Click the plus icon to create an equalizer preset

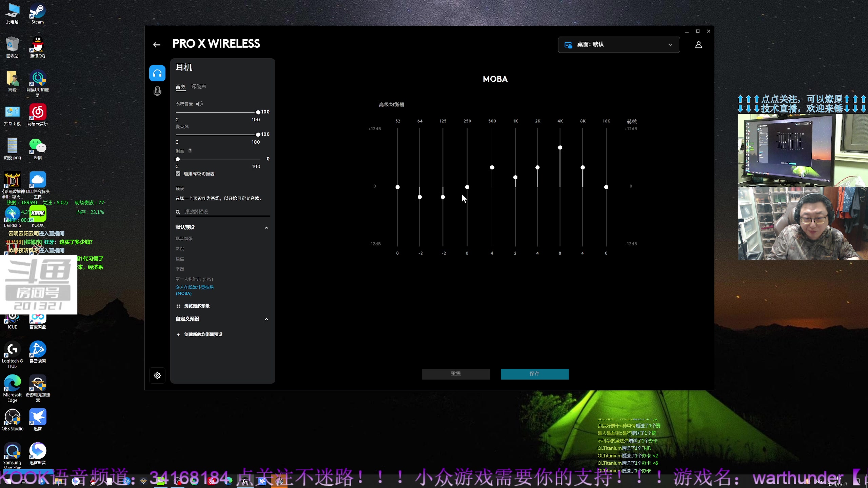click(178, 334)
